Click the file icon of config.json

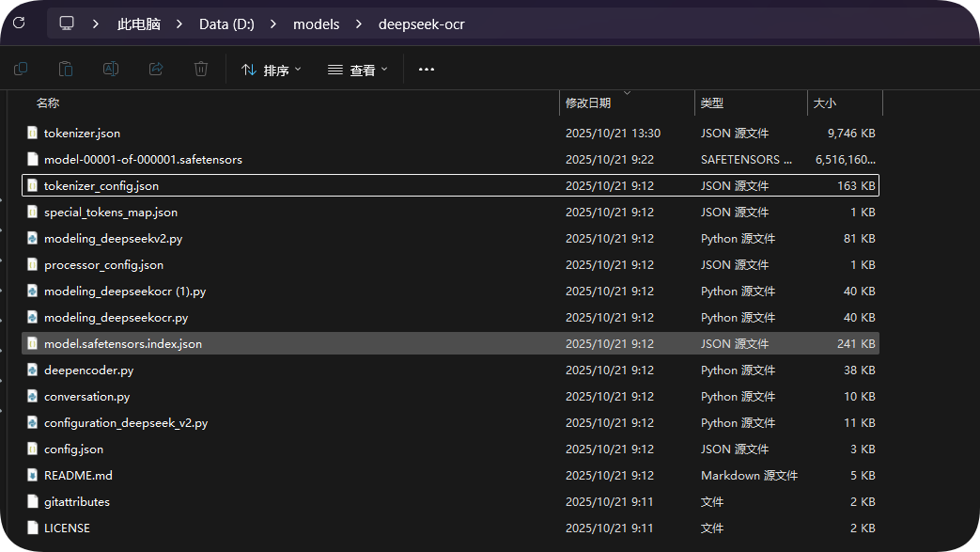(33, 449)
